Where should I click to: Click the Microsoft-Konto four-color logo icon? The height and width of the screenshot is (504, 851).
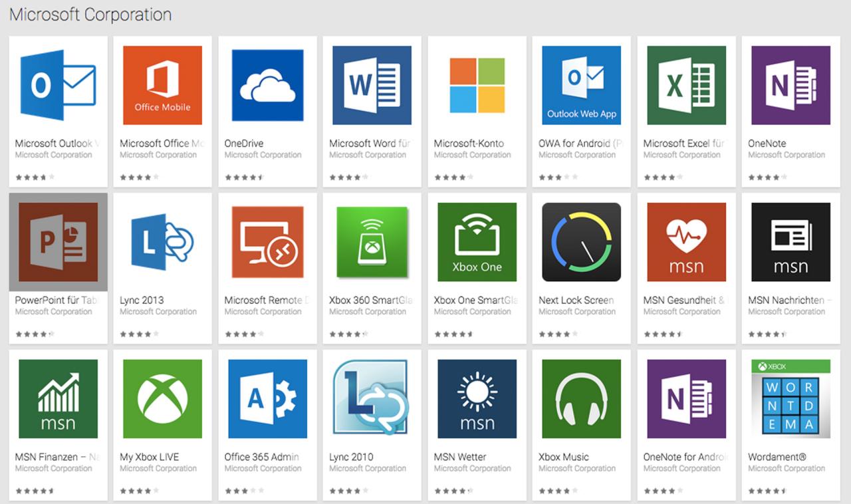click(477, 85)
